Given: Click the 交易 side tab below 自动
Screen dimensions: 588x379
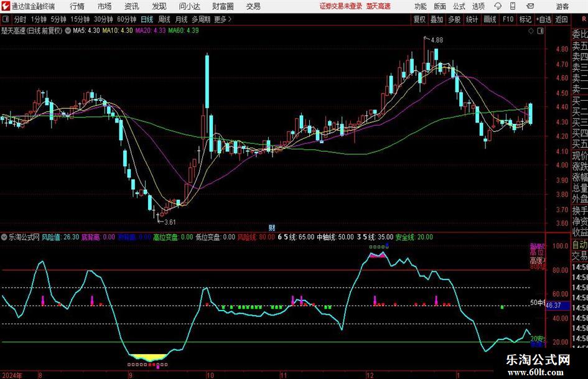Looking at the screenshot, I should coord(580,256).
